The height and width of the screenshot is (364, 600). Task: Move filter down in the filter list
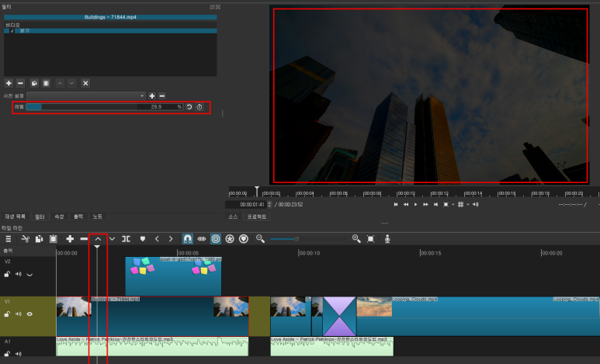(71, 83)
